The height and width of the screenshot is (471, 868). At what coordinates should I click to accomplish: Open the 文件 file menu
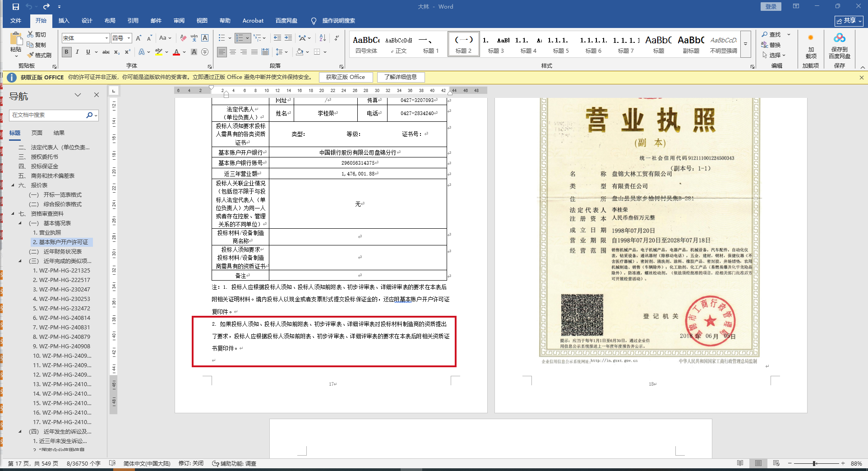16,21
